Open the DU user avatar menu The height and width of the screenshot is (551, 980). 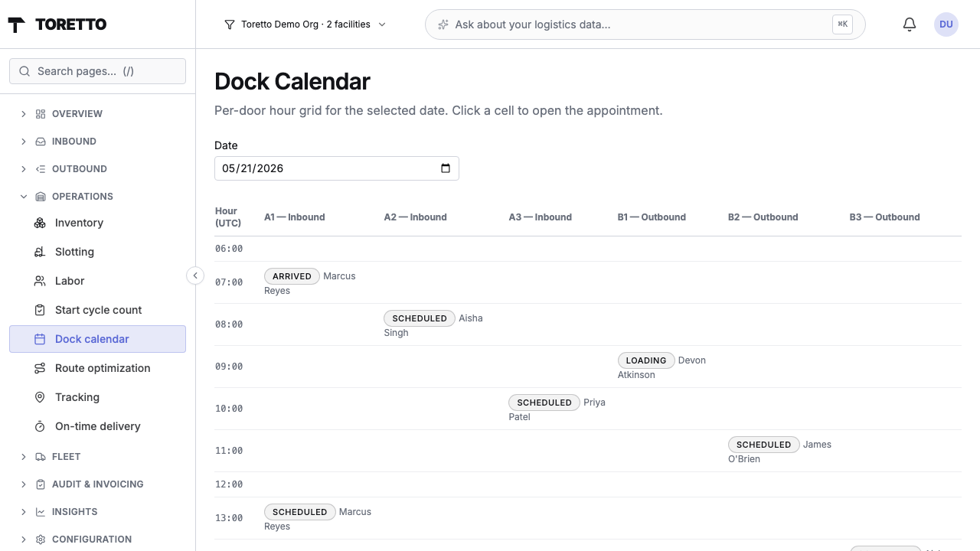click(946, 24)
